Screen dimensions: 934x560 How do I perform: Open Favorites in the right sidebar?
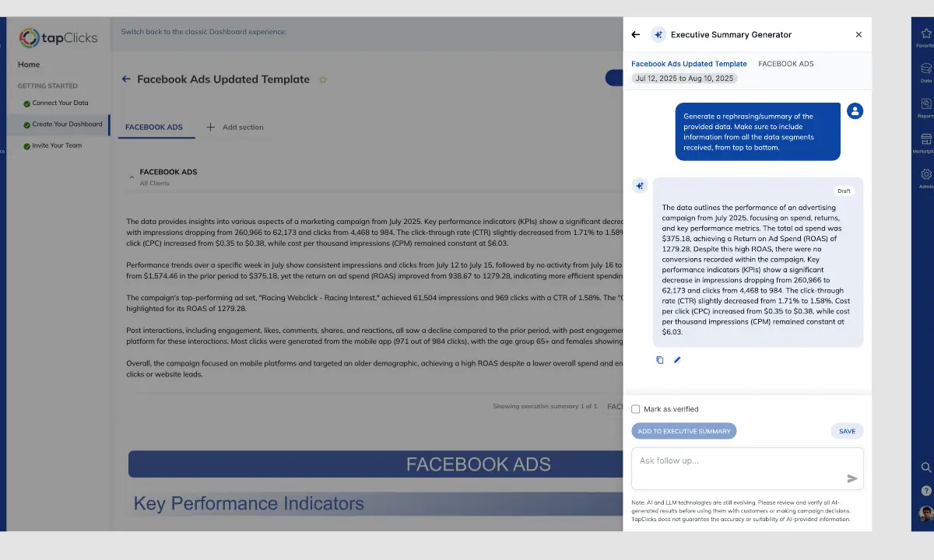pyautogui.click(x=925, y=37)
